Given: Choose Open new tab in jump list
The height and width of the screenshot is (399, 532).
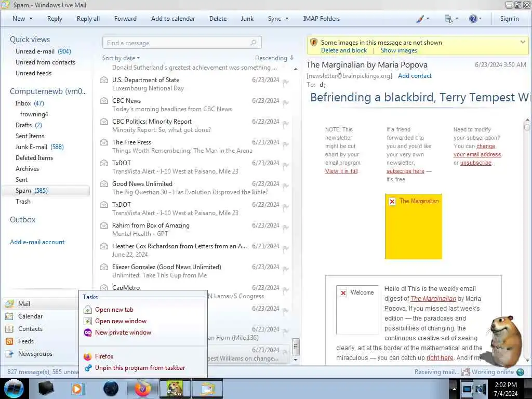Looking at the screenshot, I should pyautogui.click(x=114, y=310).
